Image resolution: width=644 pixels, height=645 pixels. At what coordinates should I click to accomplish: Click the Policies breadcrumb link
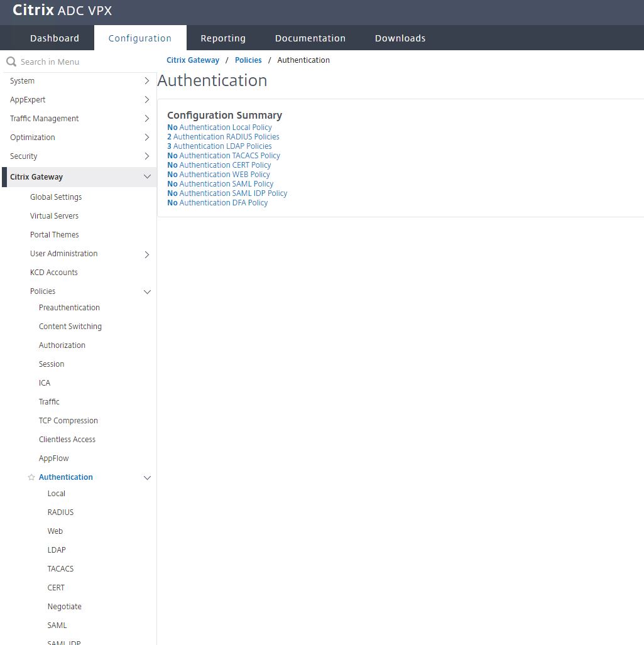coord(248,60)
